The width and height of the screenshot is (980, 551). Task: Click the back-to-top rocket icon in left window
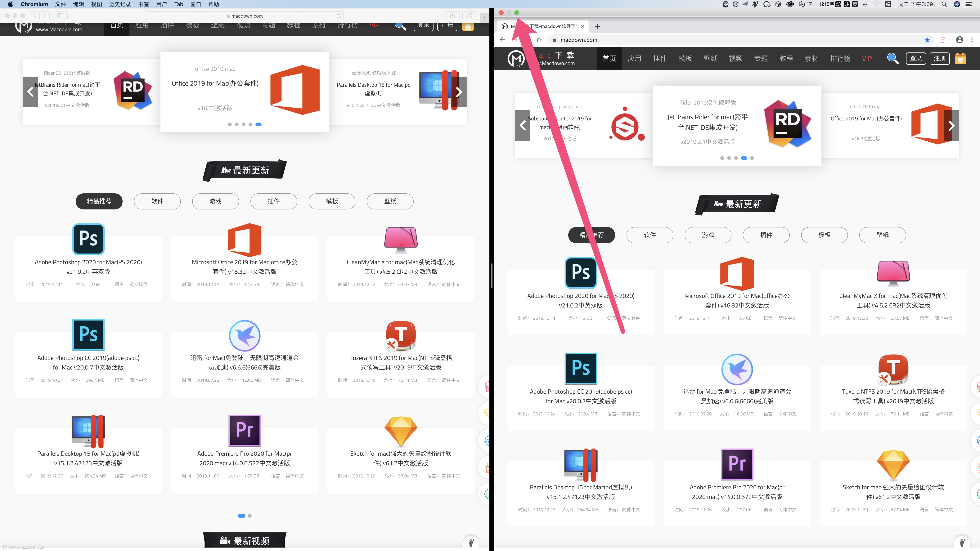[x=471, y=542]
